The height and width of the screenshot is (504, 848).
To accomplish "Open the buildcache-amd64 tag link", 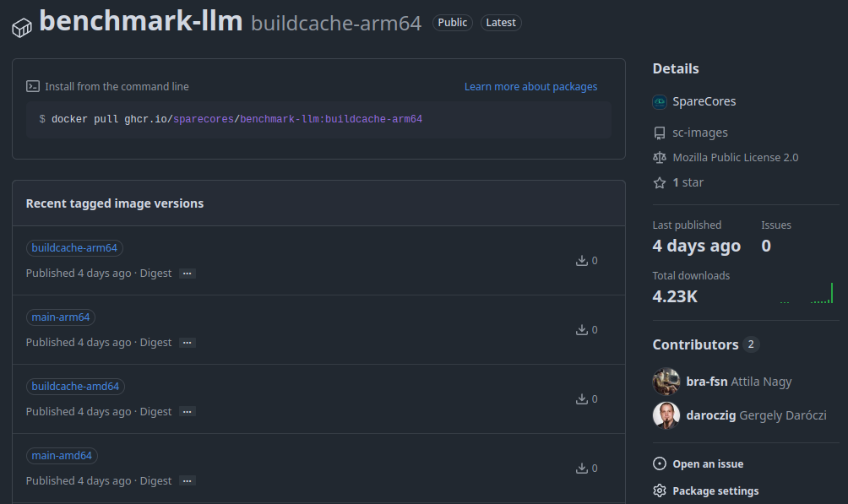I will coord(76,387).
